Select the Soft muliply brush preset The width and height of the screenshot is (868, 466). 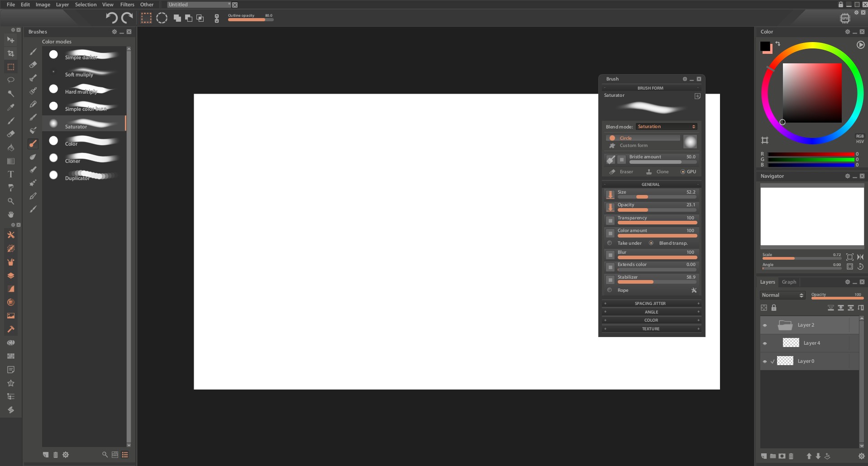click(84, 72)
